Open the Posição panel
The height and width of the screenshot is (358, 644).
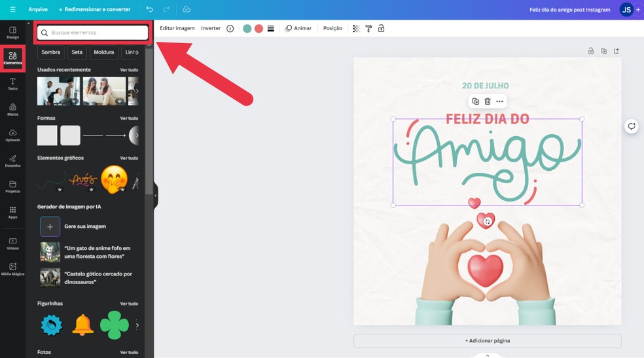tap(332, 28)
